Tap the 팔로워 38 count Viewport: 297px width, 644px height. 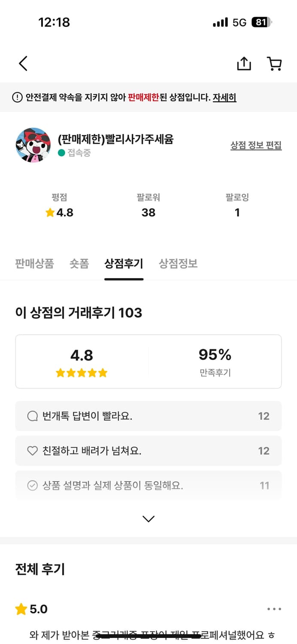pos(148,205)
